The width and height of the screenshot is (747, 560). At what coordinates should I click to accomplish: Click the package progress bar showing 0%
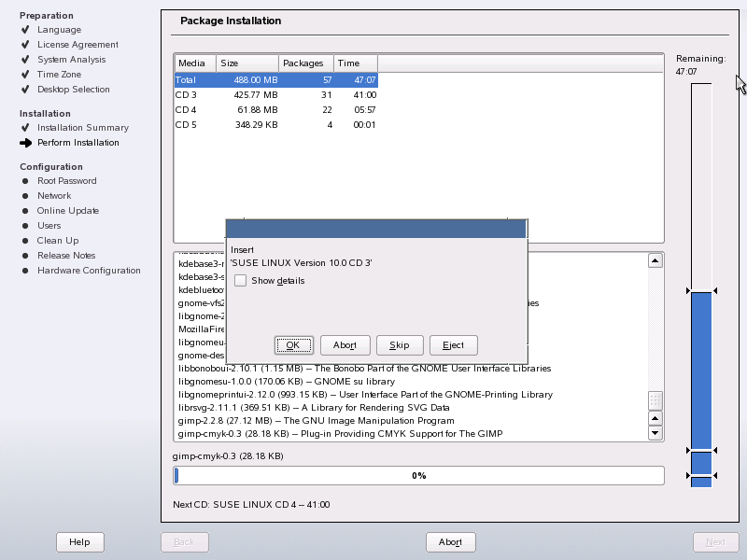point(418,476)
